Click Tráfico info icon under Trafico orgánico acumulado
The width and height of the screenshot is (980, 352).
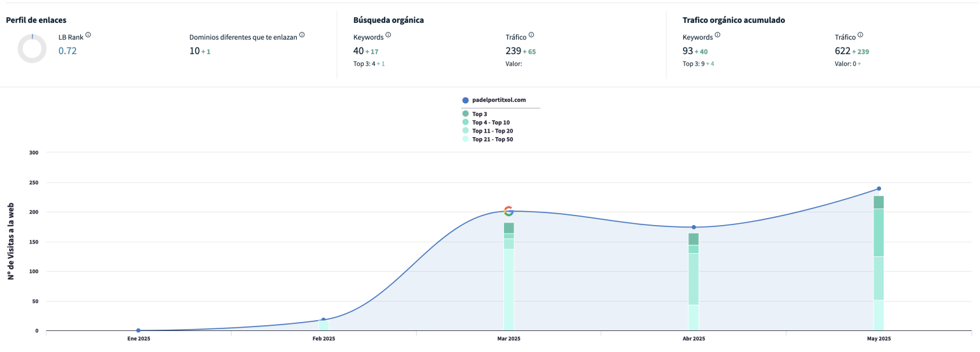[860, 36]
